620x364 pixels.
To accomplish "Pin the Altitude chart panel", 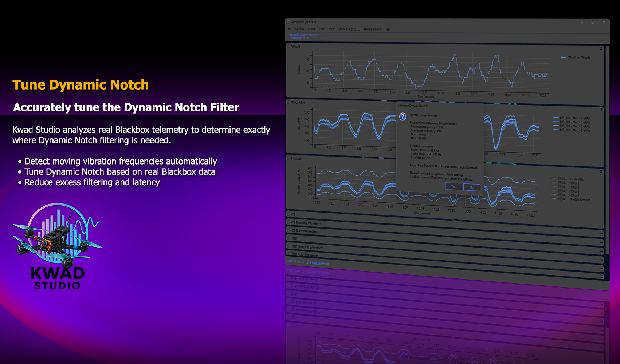I will tap(601, 48).
